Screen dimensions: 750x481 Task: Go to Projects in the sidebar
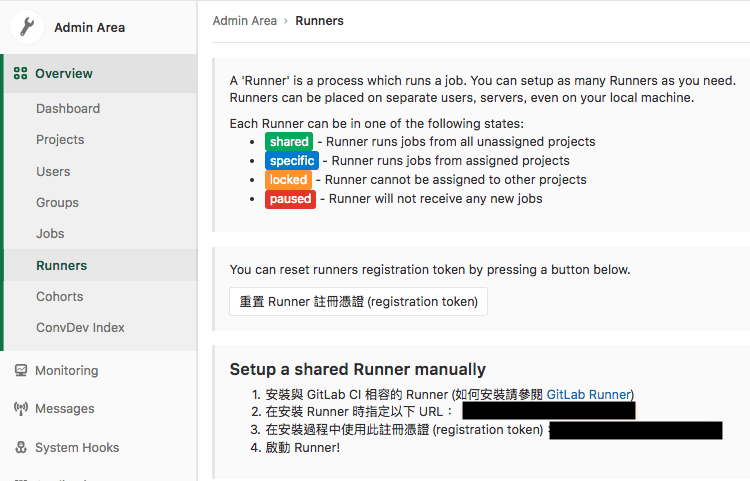click(x=60, y=140)
